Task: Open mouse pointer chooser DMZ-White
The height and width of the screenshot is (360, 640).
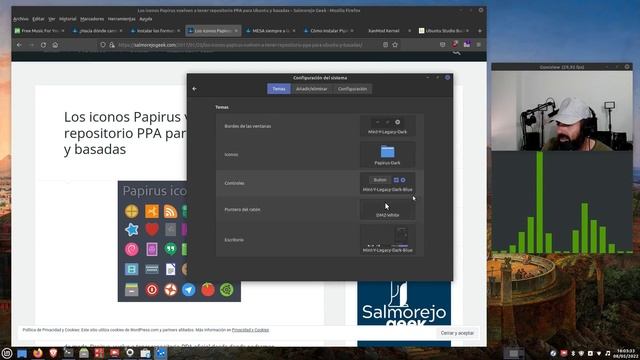Action: coord(387,209)
